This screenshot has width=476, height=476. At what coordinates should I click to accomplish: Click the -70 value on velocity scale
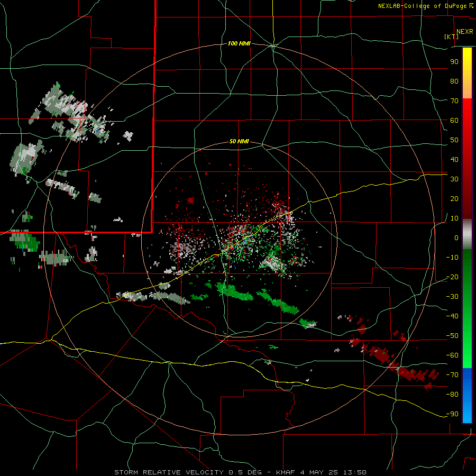click(x=452, y=375)
